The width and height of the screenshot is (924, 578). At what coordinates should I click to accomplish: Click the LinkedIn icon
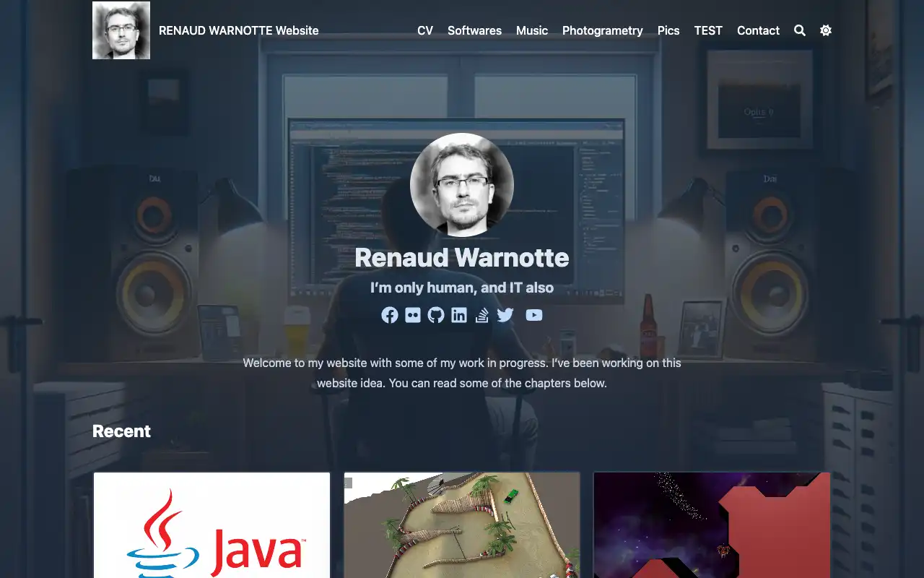point(459,315)
